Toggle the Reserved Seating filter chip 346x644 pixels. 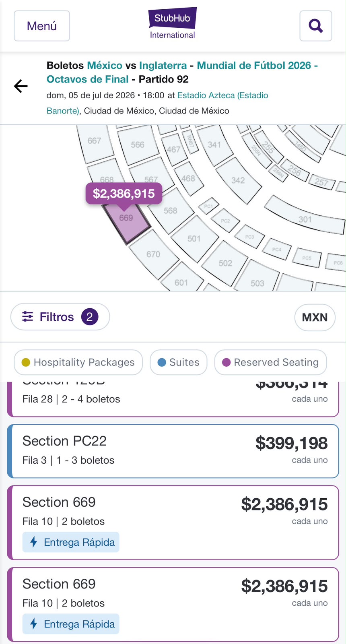(x=271, y=362)
